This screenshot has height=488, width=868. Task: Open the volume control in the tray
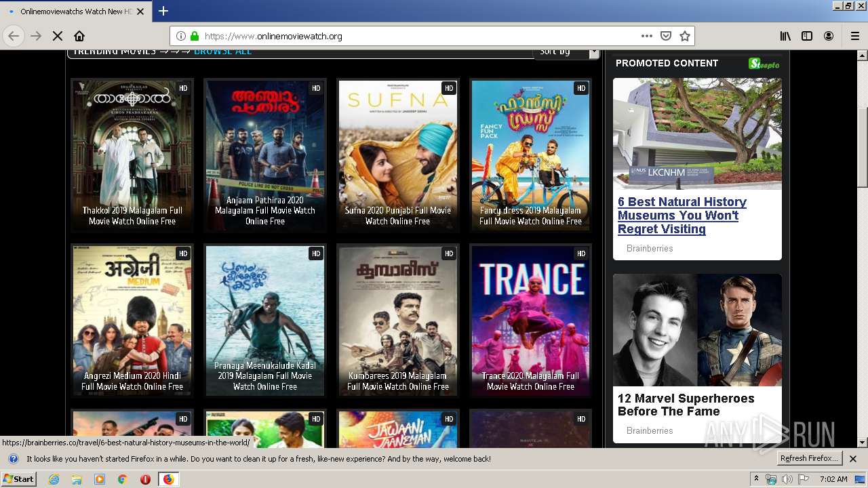click(x=787, y=479)
